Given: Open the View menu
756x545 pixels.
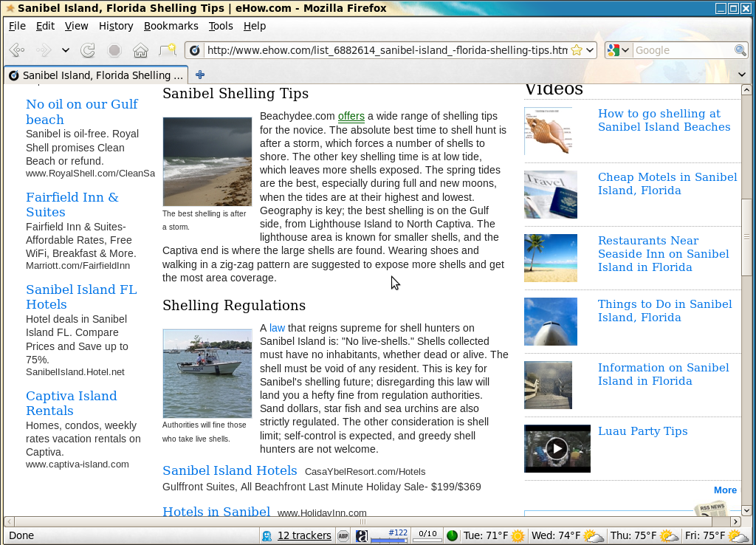Looking at the screenshot, I should pyautogui.click(x=76, y=26).
